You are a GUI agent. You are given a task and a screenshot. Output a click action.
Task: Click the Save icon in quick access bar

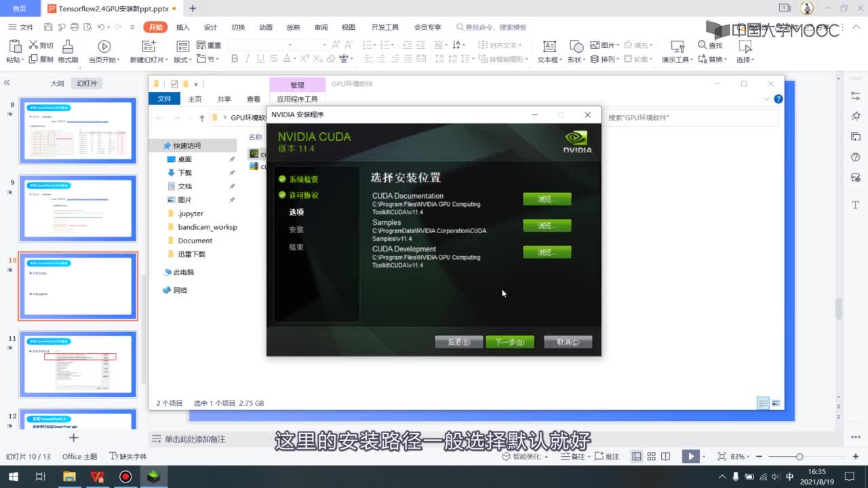click(x=48, y=27)
